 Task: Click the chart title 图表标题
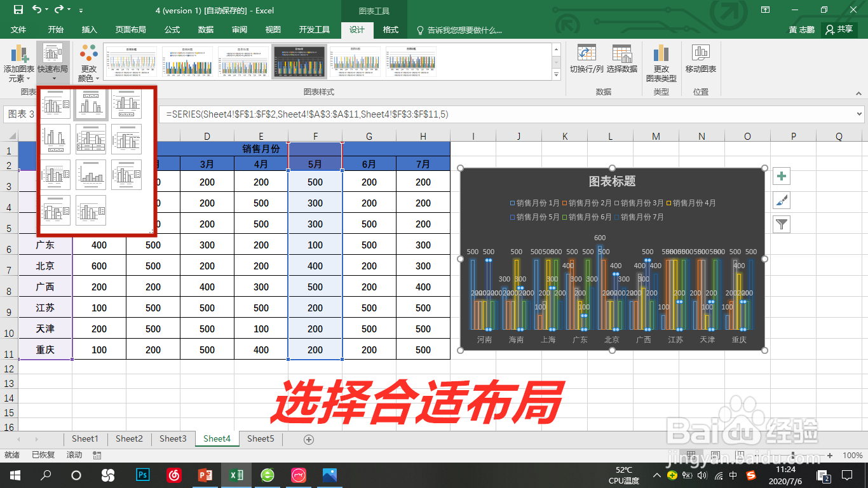[x=613, y=181]
